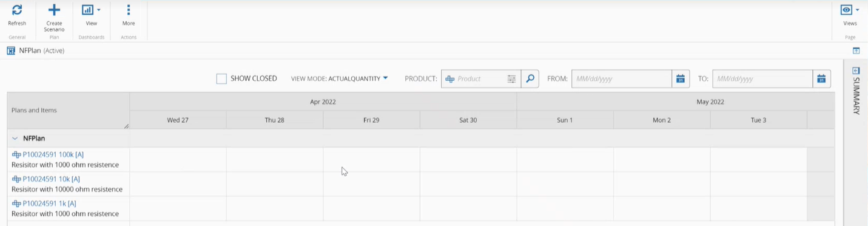868x226 pixels.
Task: Click the product icon for P10024591 100k
Action: pos(16,155)
